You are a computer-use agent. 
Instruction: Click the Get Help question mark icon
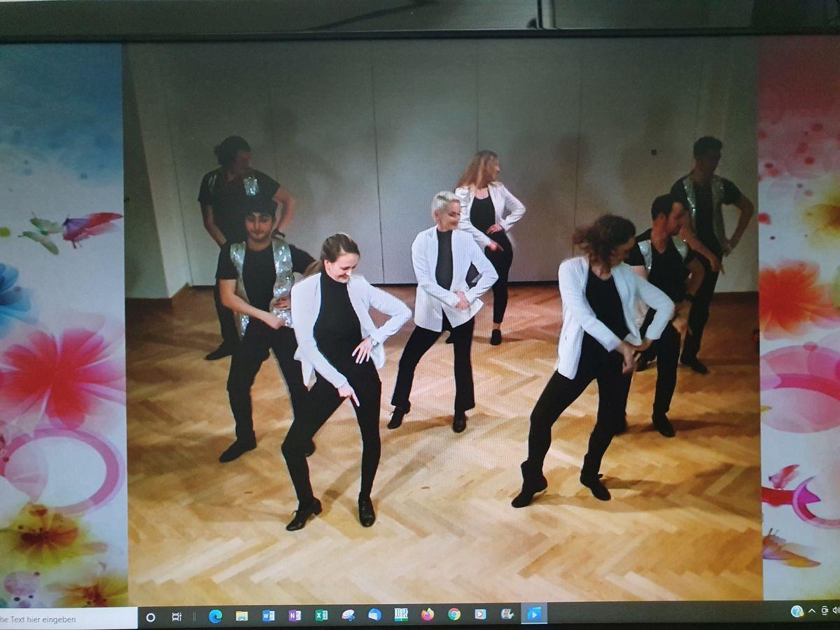pos(797,611)
